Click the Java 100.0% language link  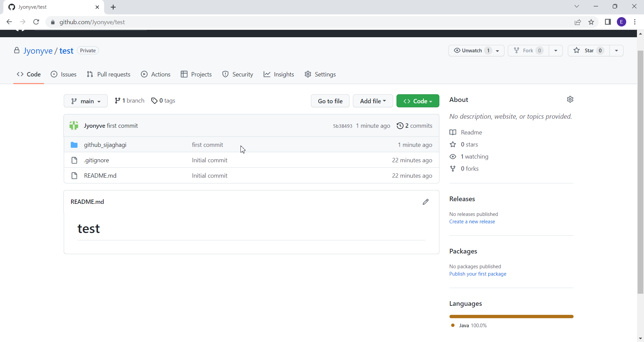coord(473,326)
